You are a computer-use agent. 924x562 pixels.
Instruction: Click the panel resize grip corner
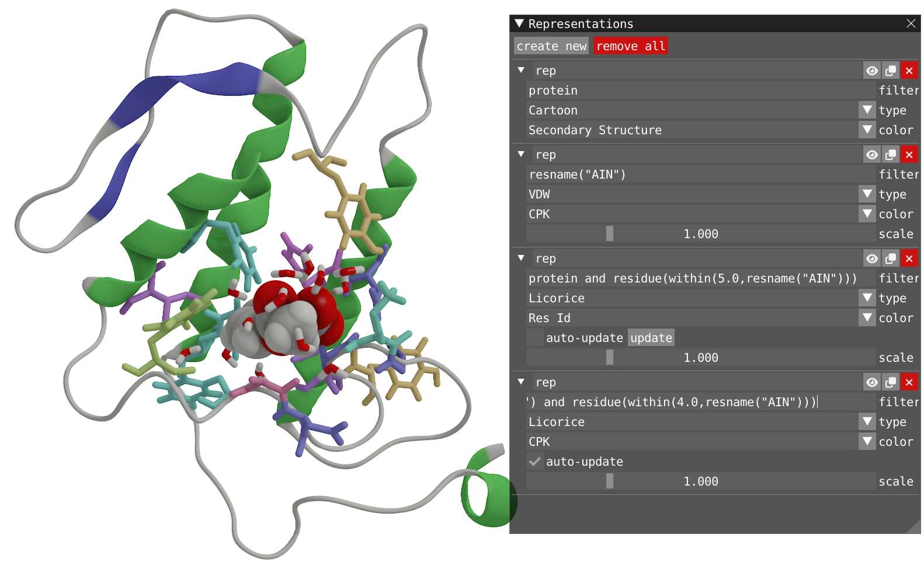tap(915, 527)
